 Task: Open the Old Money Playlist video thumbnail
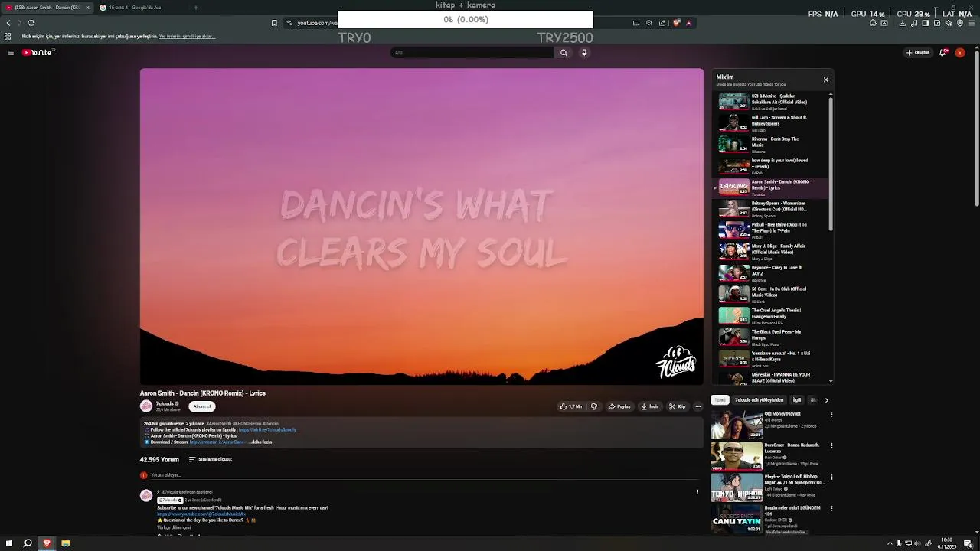[x=737, y=425]
